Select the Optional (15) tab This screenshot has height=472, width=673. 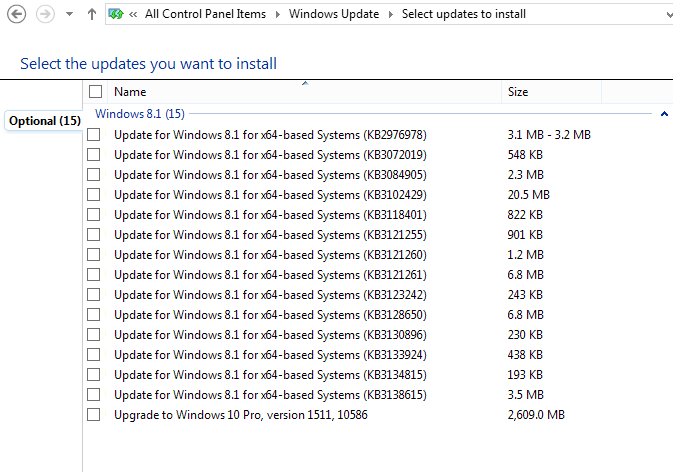pyautogui.click(x=44, y=121)
